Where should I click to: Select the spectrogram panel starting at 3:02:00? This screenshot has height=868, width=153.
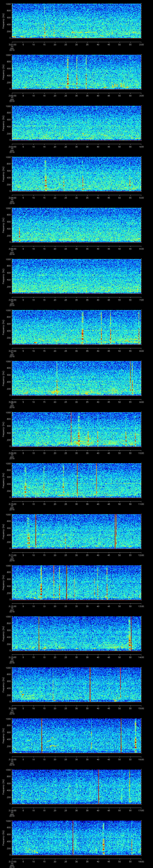click(77, 72)
